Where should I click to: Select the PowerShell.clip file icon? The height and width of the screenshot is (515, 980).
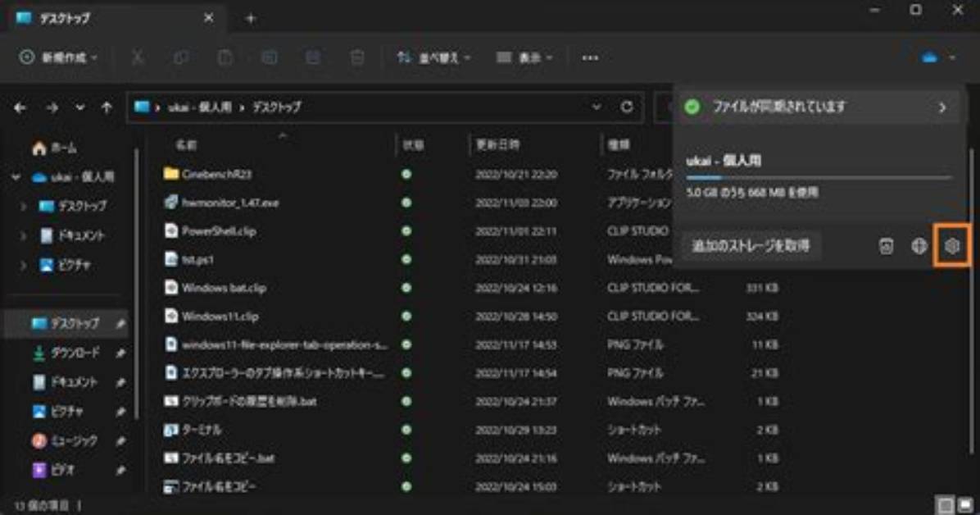click(x=170, y=230)
